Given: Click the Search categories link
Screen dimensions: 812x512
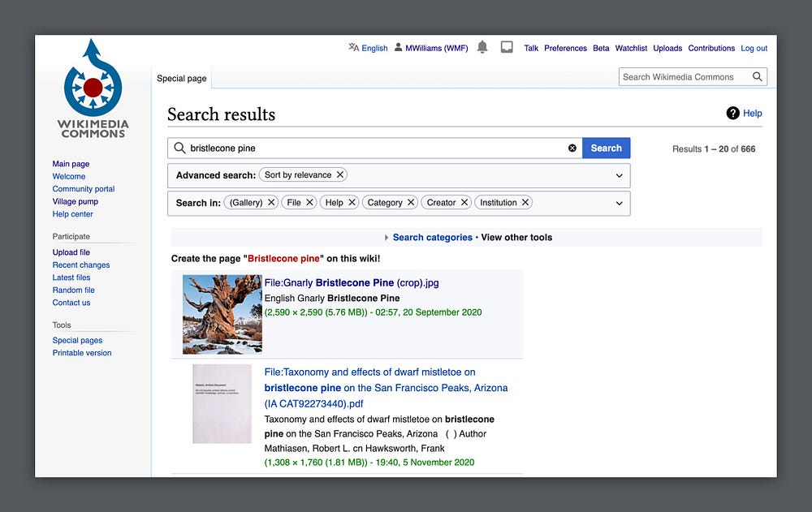Looking at the screenshot, I should (x=433, y=237).
